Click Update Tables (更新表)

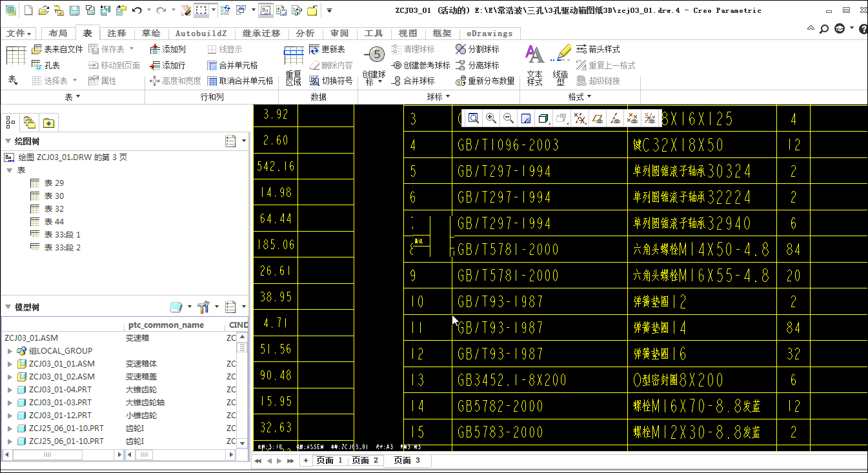[327, 50]
